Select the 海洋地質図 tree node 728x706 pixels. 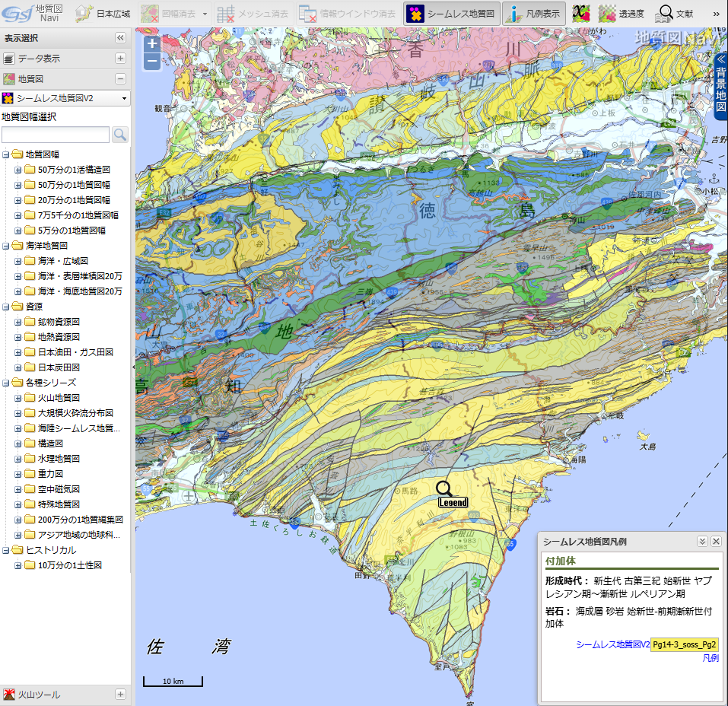(46, 245)
